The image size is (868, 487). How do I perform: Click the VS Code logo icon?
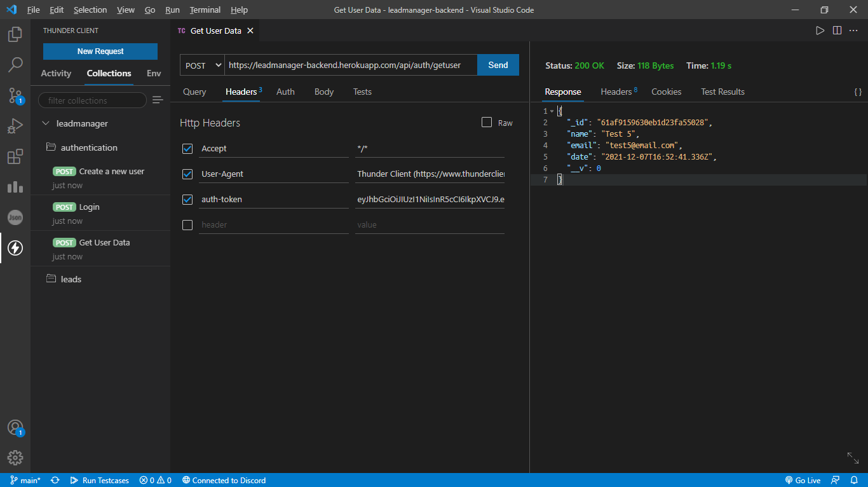11,10
